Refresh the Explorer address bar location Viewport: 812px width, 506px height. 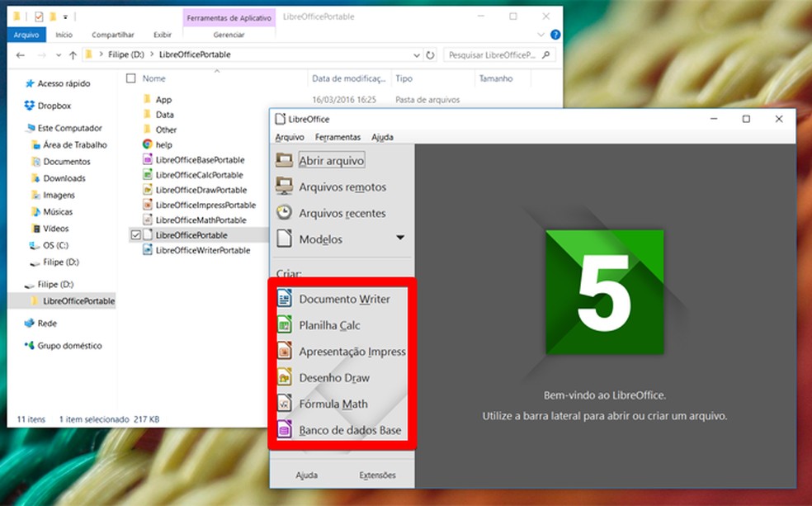[430, 55]
